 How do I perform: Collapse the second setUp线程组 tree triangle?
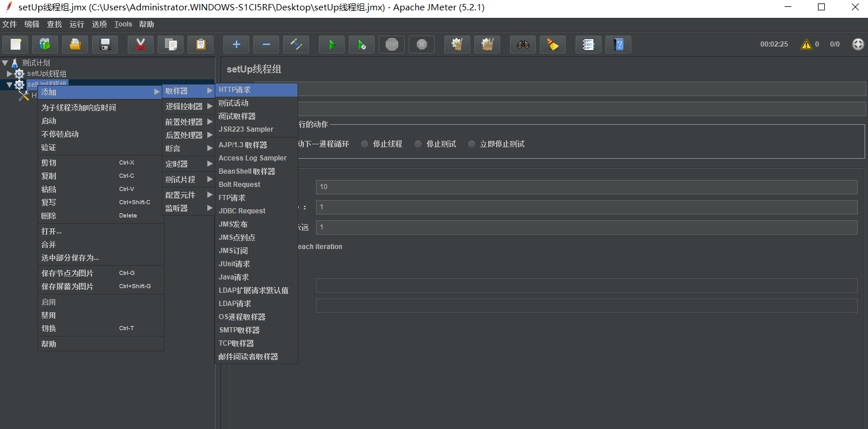(x=9, y=85)
